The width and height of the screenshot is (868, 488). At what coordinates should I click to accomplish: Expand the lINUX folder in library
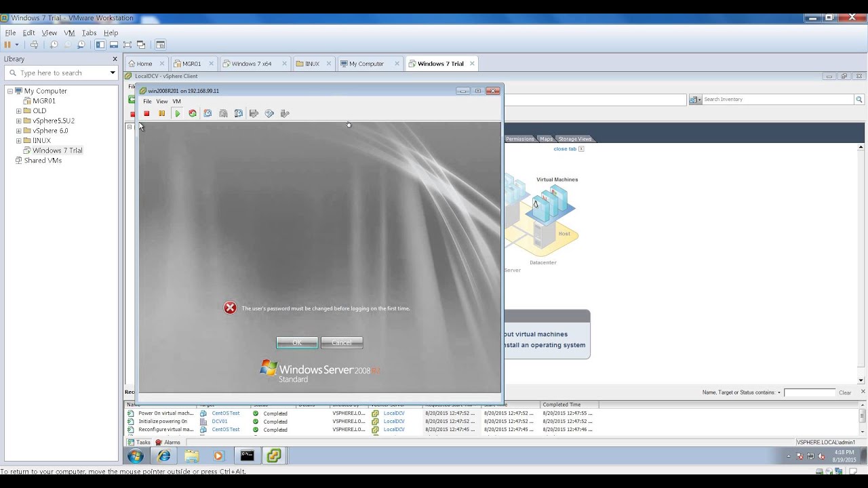(19, 140)
